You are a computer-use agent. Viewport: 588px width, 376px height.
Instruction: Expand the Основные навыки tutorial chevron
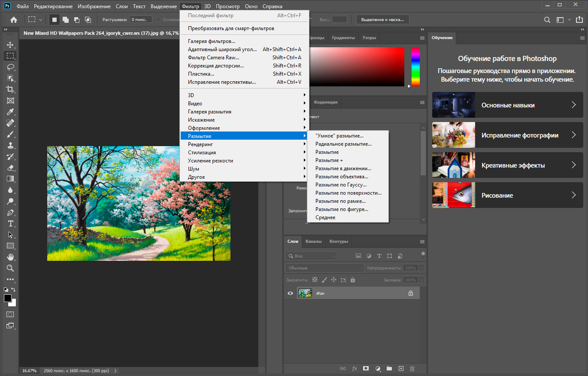point(574,105)
